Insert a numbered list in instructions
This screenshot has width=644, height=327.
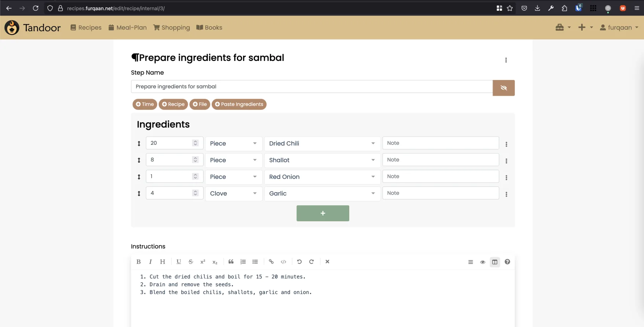click(x=243, y=262)
